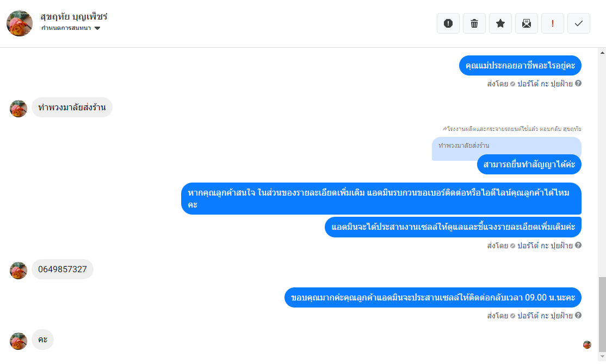Click the scrollbar up arrow
Viewport: 606px width, 364px height.
click(x=601, y=53)
